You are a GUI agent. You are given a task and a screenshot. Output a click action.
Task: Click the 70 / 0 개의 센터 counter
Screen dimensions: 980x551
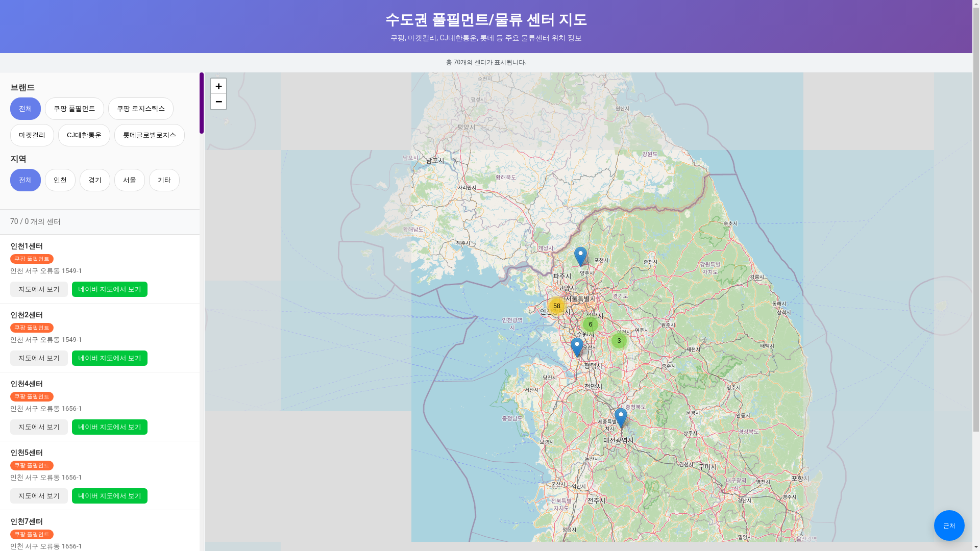35,222
